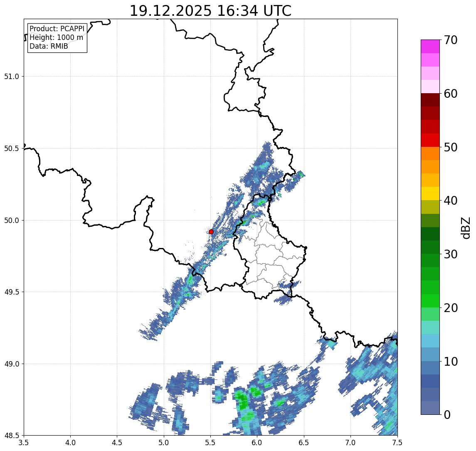Screen dimensions: 476x451
Task: Click colorbar tick value 0
Action: [447, 414]
